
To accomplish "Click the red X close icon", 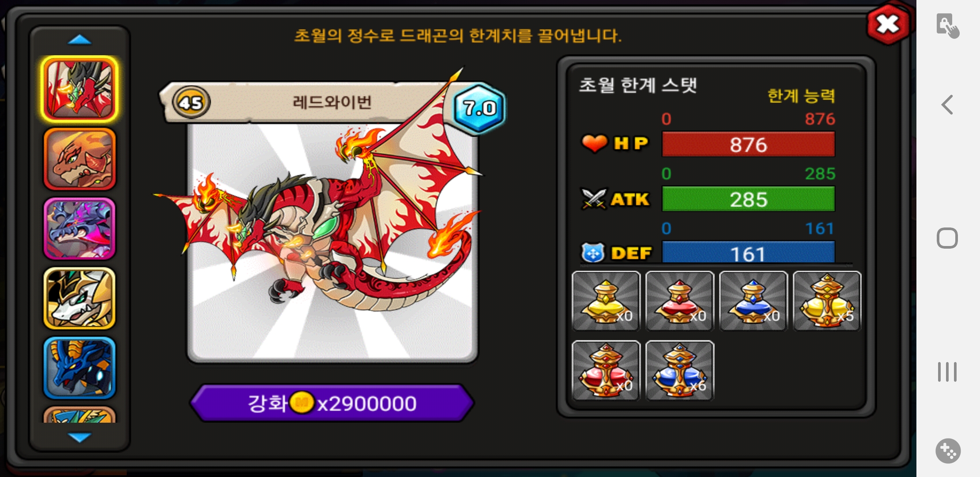I will [888, 24].
